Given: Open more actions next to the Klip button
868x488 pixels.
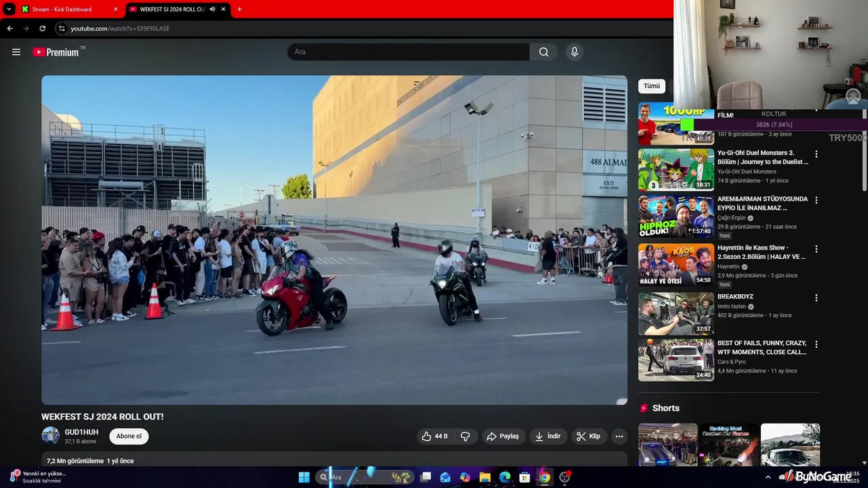Looking at the screenshot, I should (x=619, y=436).
